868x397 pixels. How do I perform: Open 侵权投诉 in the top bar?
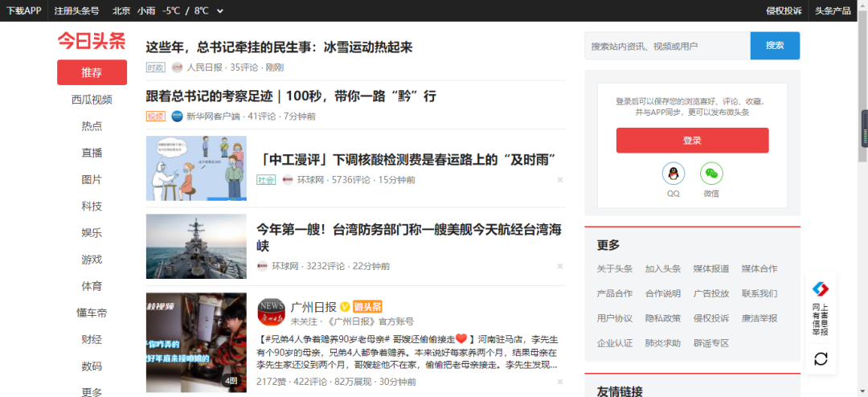coord(784,10)
